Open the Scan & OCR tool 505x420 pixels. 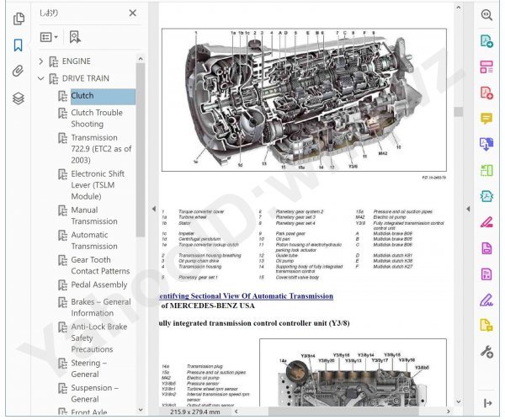486,196
